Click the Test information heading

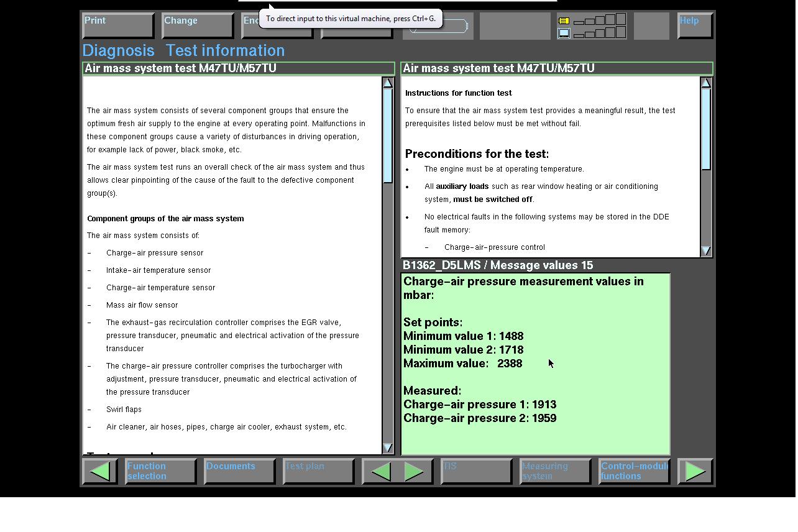[225, 50]
